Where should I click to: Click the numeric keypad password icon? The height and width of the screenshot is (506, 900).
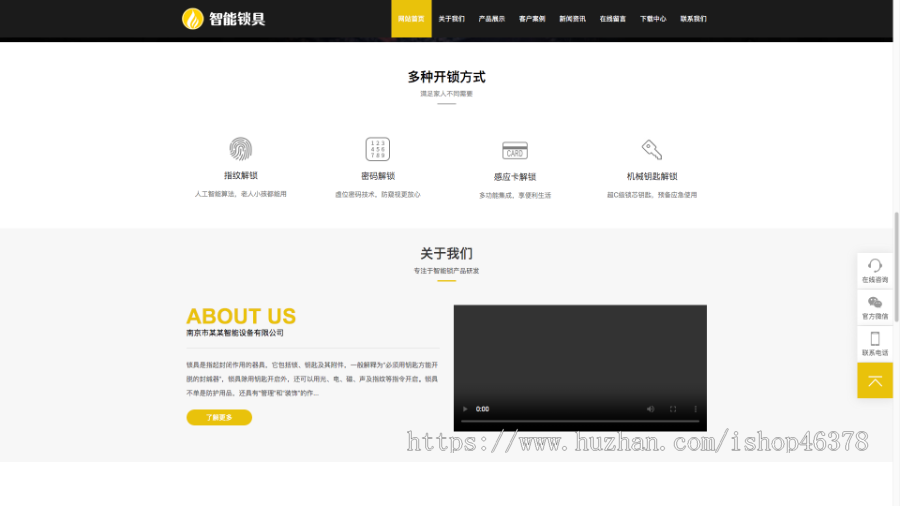[378, 149]
